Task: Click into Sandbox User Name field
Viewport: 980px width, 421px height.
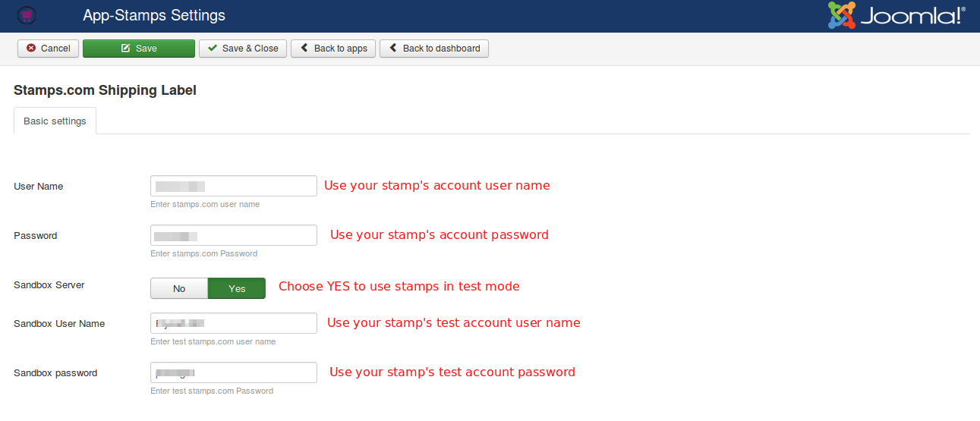Action: tap(234, 323)
